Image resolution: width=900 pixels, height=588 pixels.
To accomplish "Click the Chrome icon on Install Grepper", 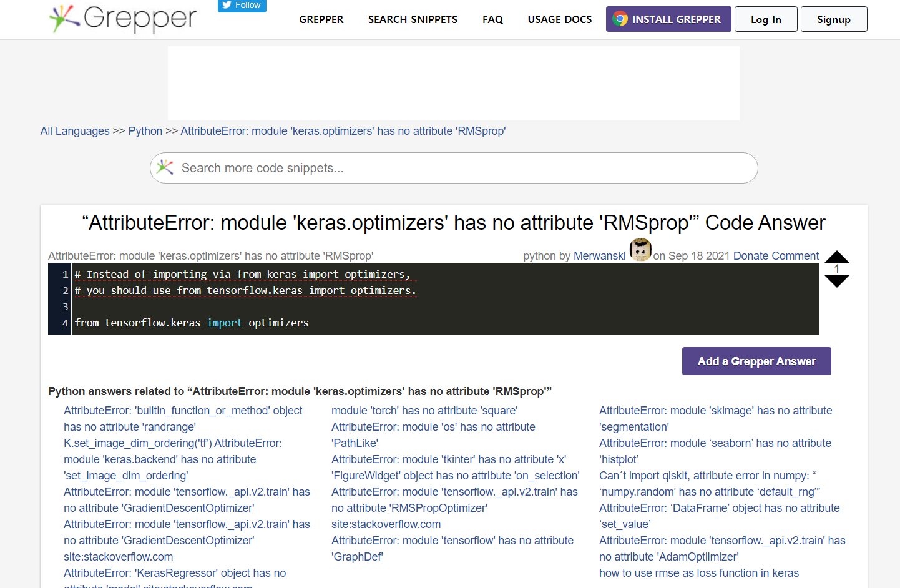I will (620, 19).
